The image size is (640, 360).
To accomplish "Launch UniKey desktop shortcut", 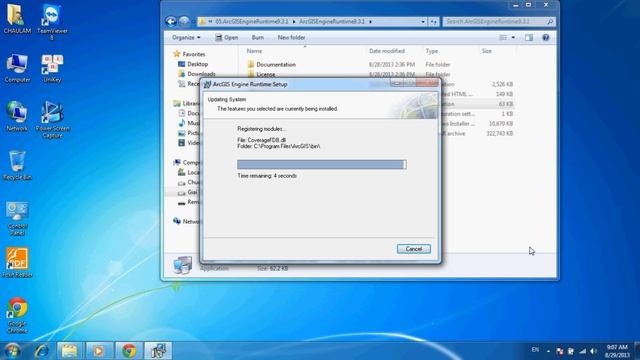I will tap(52, 68).
